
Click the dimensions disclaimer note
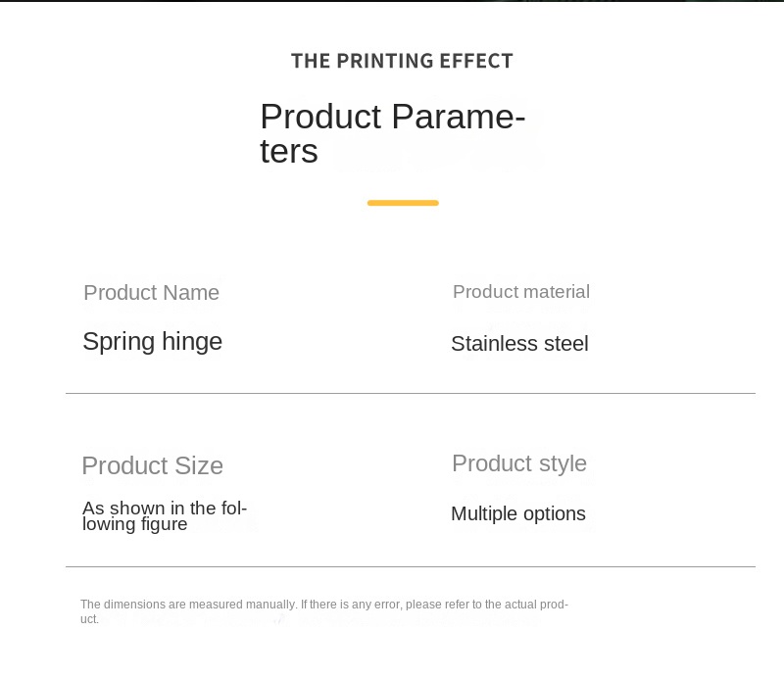(x=324, y=611)
